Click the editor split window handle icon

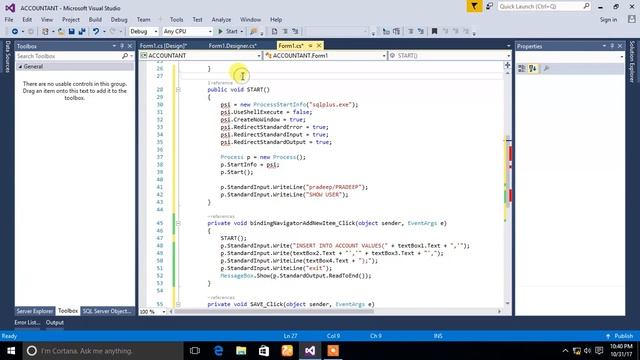pos(507,65)
